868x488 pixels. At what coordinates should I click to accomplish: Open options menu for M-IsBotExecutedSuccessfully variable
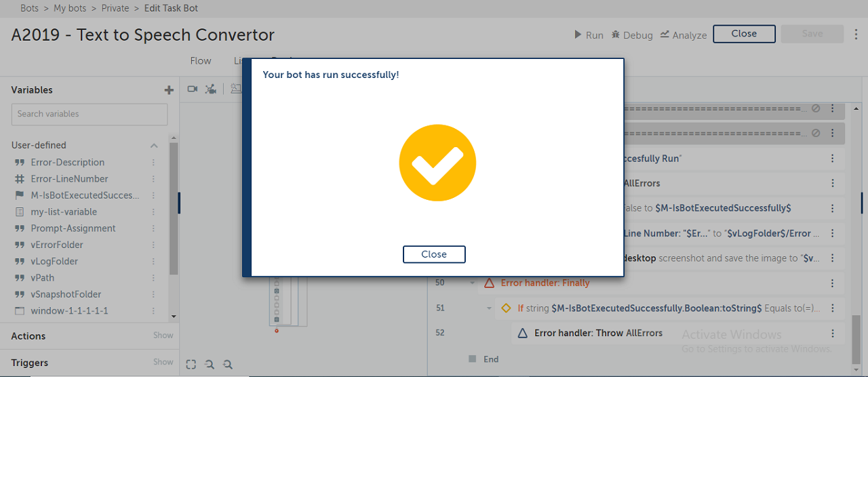click(153, 195)
